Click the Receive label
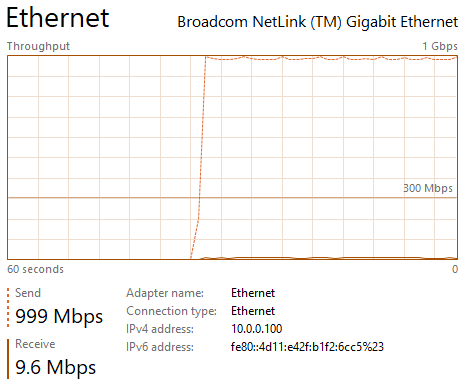The width and height of the screenshot is (467, 387). [35, 344]
